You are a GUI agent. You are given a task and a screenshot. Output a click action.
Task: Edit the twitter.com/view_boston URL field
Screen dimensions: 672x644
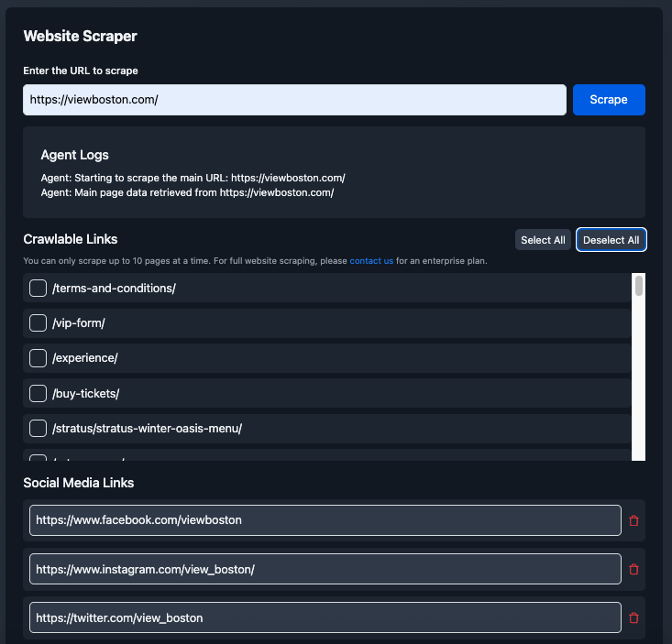325,617
